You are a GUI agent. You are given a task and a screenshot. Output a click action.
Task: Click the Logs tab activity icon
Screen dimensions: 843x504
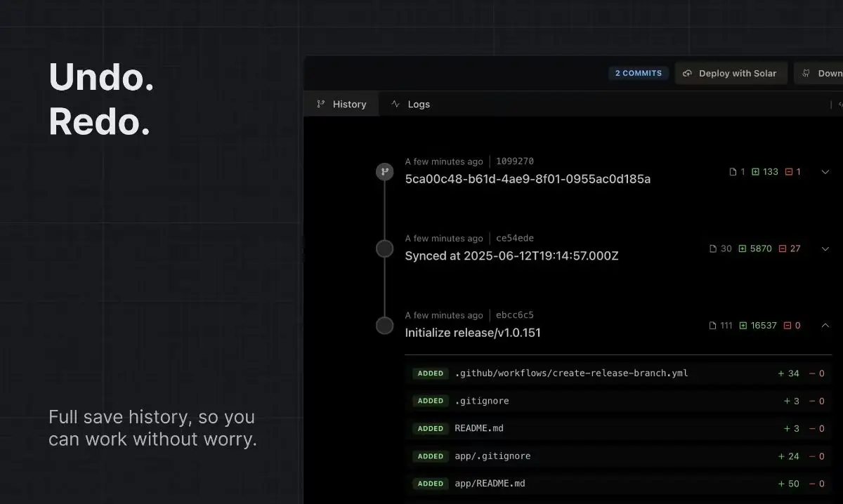coord(396,104)
